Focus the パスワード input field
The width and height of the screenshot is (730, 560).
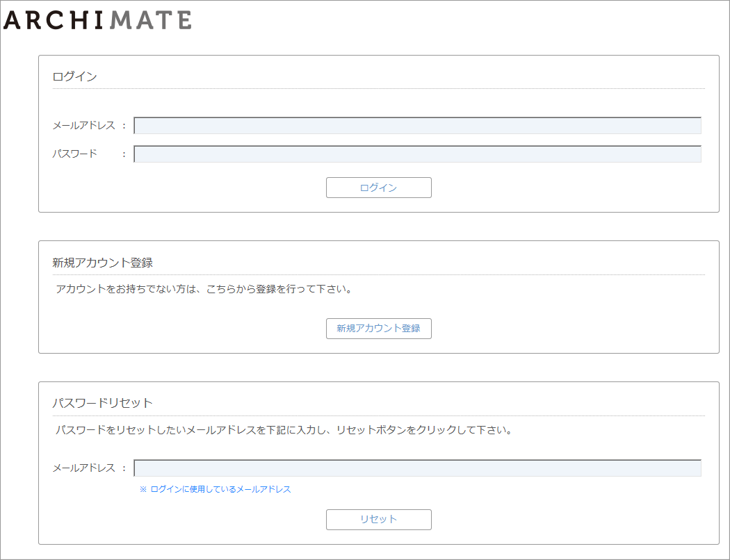point(417,154)
